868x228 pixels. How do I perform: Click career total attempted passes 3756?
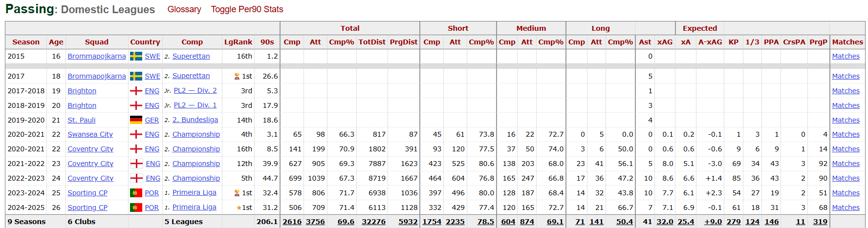(315, 222)
